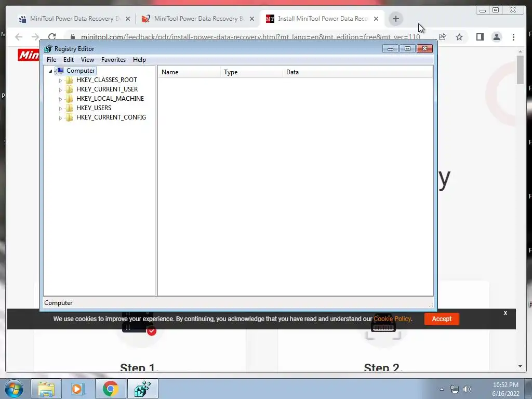532x399 pixels.
Task: Select the HKEY_CLASSES_ROOT folder icon
Action: coord(69,80)
